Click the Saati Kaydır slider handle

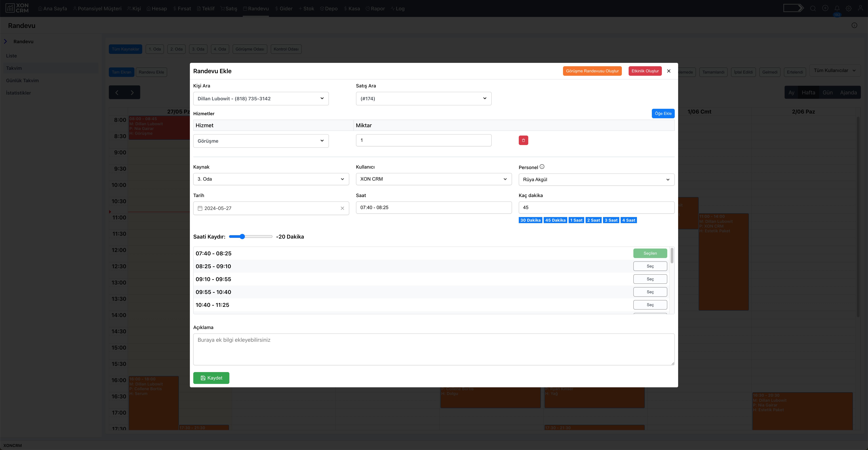(242, 237)
